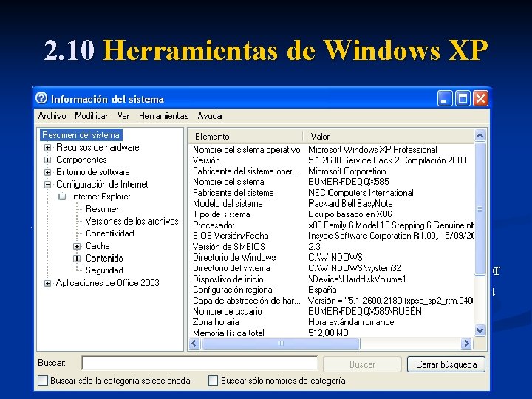Collapse Configuración de Internet node
This screenshot has width=532, height=399.
[48, 185]
